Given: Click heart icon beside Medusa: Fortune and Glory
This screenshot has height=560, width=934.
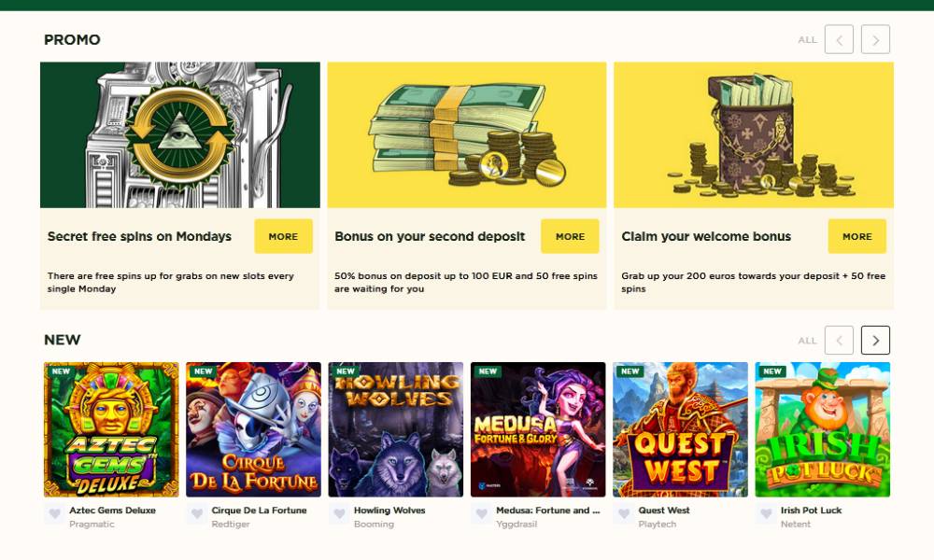Looking at the screenshot, I should click(481, 513).
